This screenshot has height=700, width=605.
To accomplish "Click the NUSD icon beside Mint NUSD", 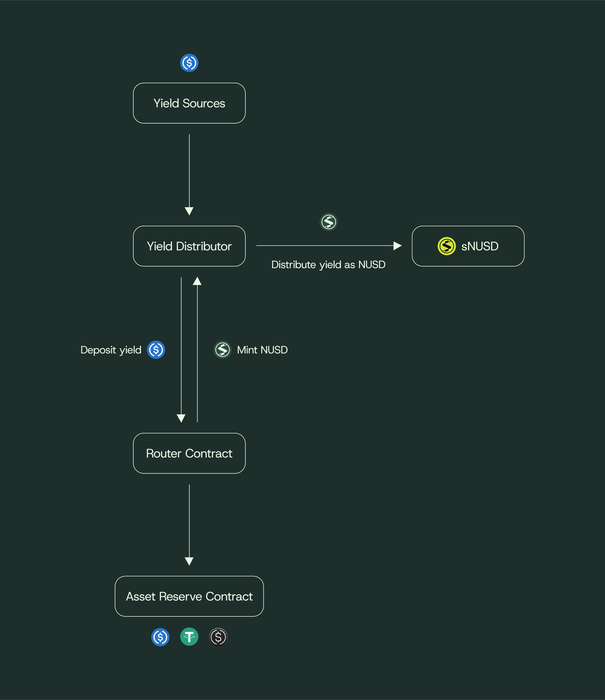I will click(x=222, y=350).
